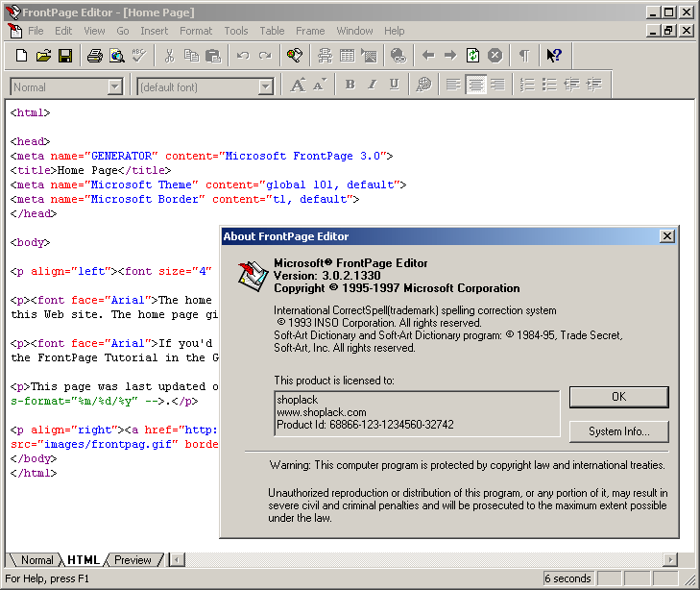Save the page using the floppy icon
Viewport: 700px width, 590px height.
65,56
